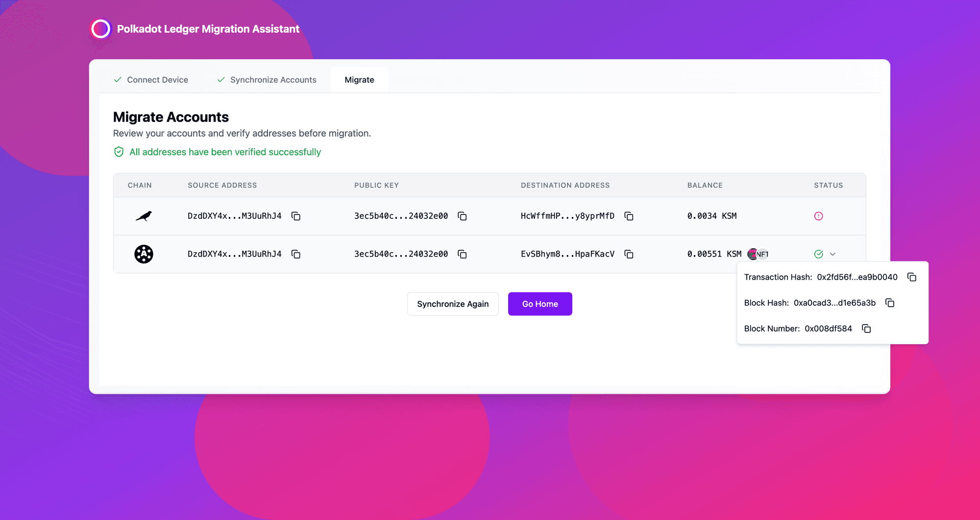Viewport: 980px width, 520px height.
Task: Click the DESTINATION ADDRESS column header
Action: click(565, 185)
